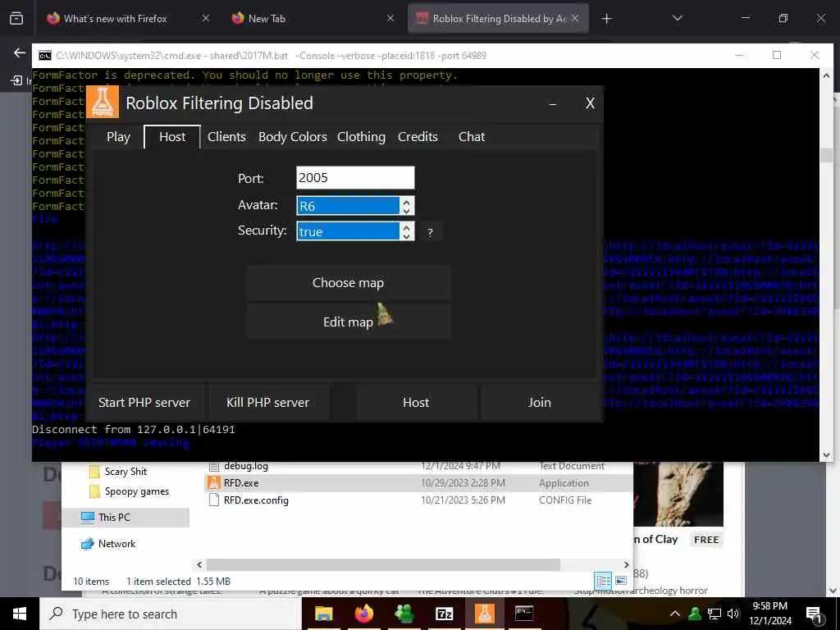Click the FREE badge on webpage
Screen dimensions: 840x630
[706, 540]
